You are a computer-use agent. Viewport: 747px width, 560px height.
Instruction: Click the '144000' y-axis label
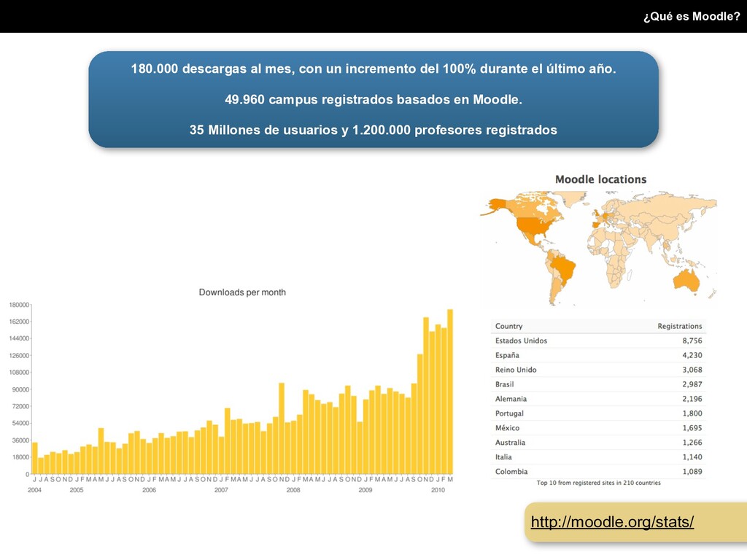tap(19, 338)
